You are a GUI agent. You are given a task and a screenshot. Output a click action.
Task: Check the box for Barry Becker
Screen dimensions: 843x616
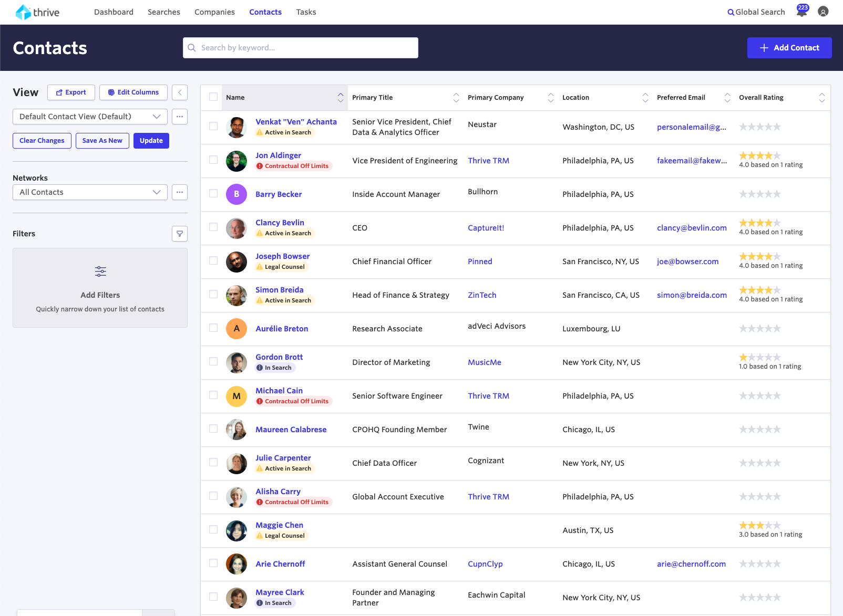click(213, 193)
